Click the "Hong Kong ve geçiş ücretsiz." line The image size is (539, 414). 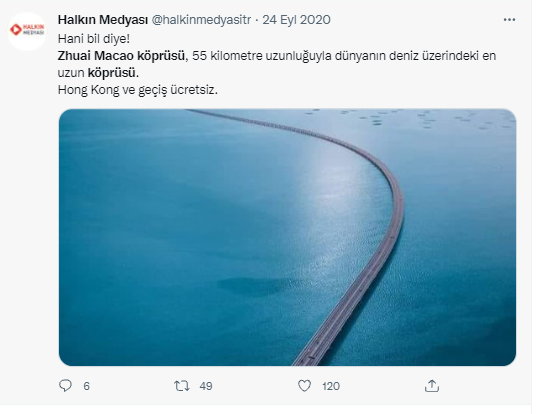[138, 90]
